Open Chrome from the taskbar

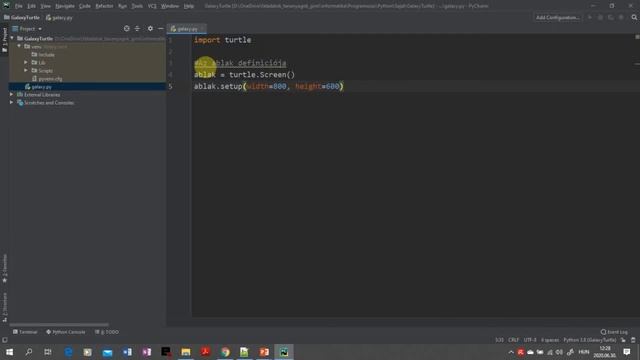click(225, 352)
